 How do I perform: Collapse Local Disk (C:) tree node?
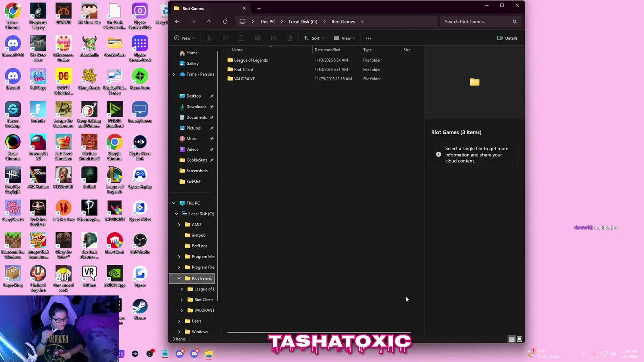176,214
